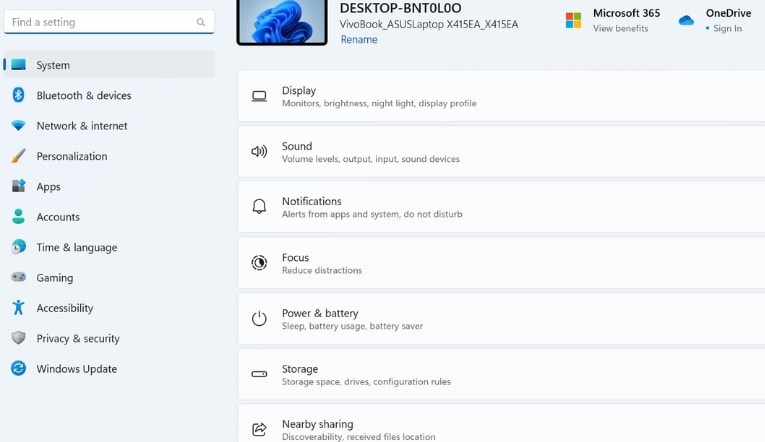Click the Personalization paintbrush icon

pos(19,156)
